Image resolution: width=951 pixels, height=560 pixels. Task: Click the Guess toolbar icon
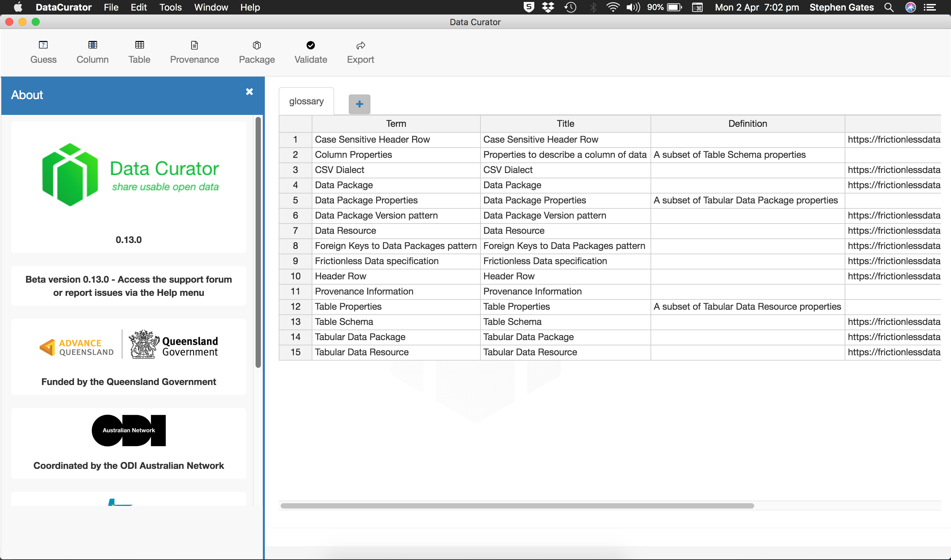tap(43, 52)
